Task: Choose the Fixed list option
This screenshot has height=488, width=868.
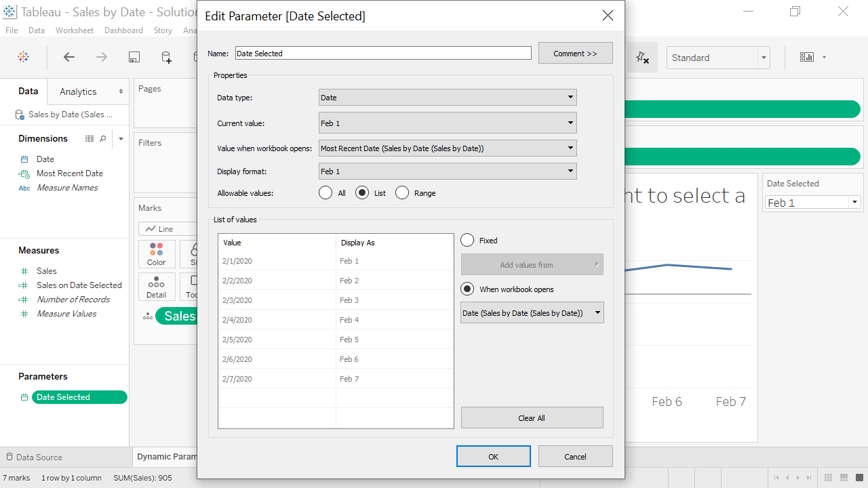Action: pyautogui.click(x=467, y=241)
